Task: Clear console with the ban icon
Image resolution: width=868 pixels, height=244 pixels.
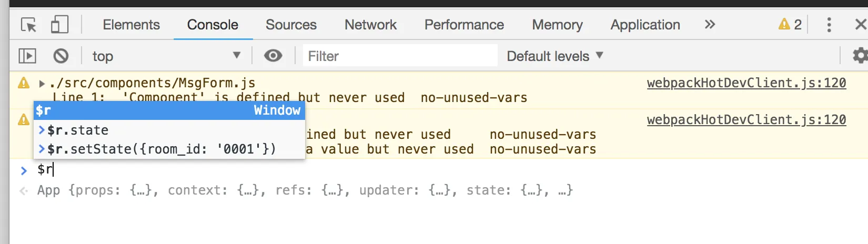Action: 61,56
